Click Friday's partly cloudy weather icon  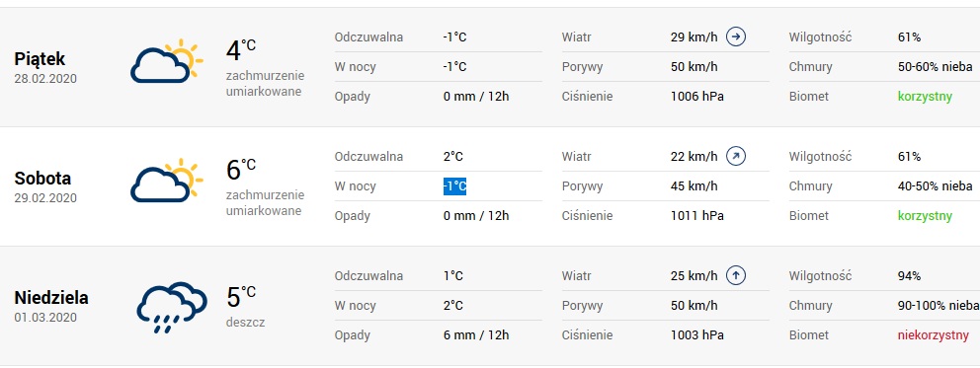coord(167,61)
